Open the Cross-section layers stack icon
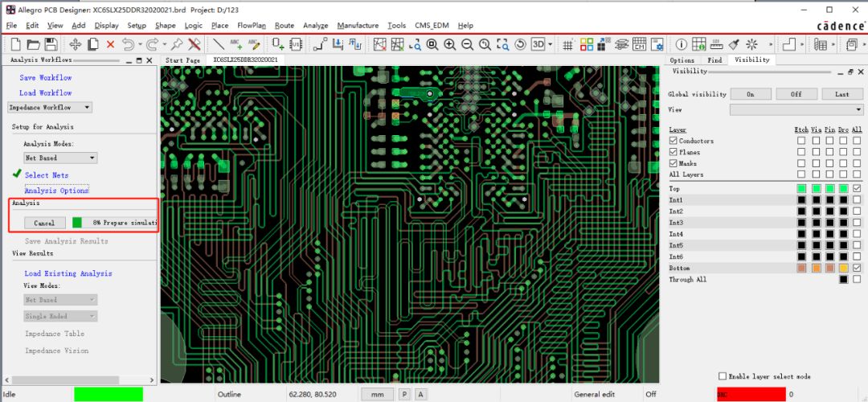Viewport: 868px width, 402px height. 622,44
